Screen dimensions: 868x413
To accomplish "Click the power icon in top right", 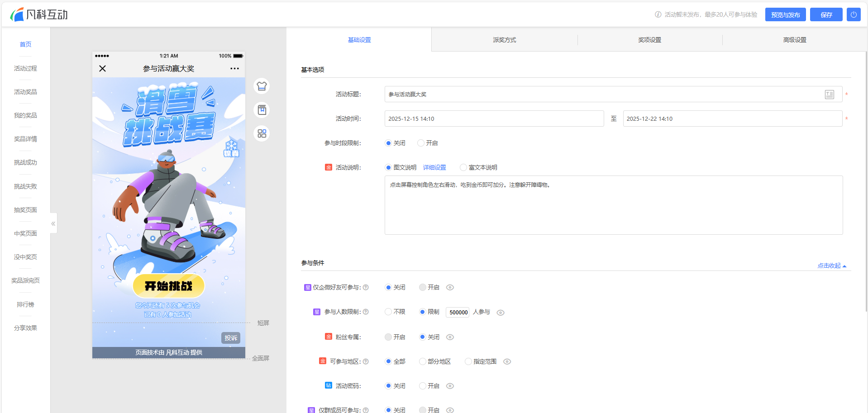I will 853,14.
